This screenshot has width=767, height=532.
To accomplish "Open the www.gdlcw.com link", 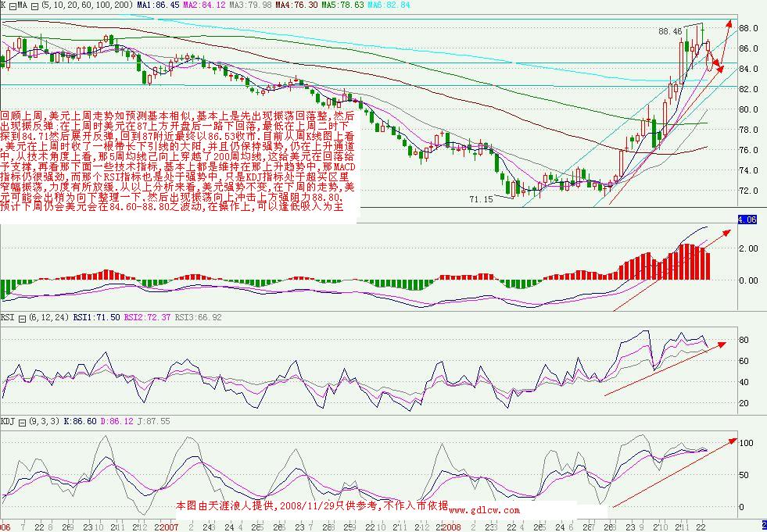I will (484, 510).
